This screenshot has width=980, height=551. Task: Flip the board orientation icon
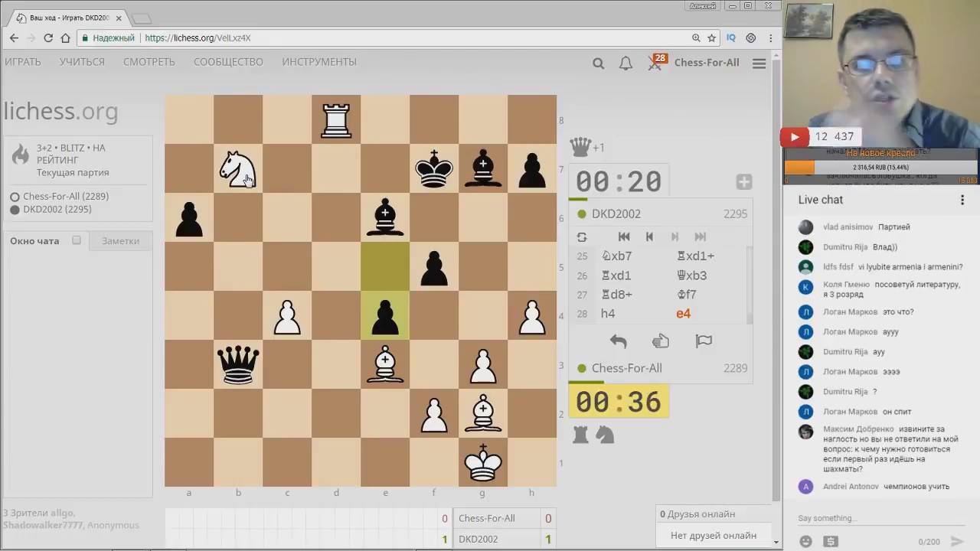pos(582,237)
